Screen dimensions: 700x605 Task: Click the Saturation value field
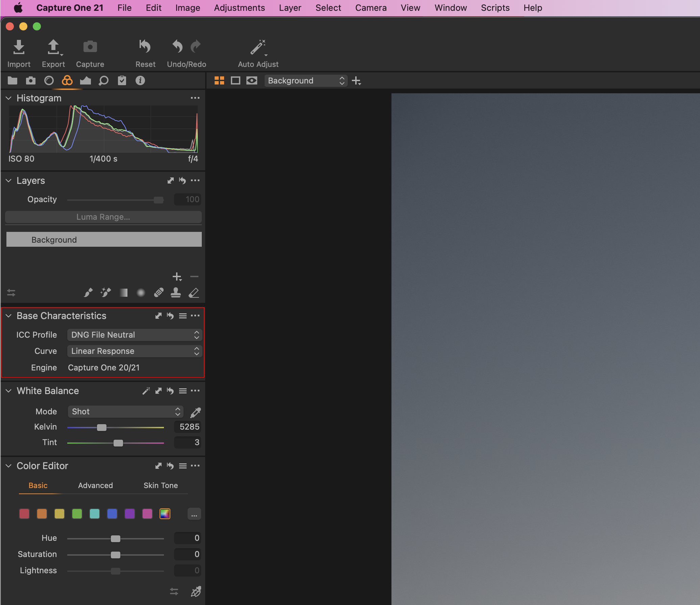coord(188,555)
